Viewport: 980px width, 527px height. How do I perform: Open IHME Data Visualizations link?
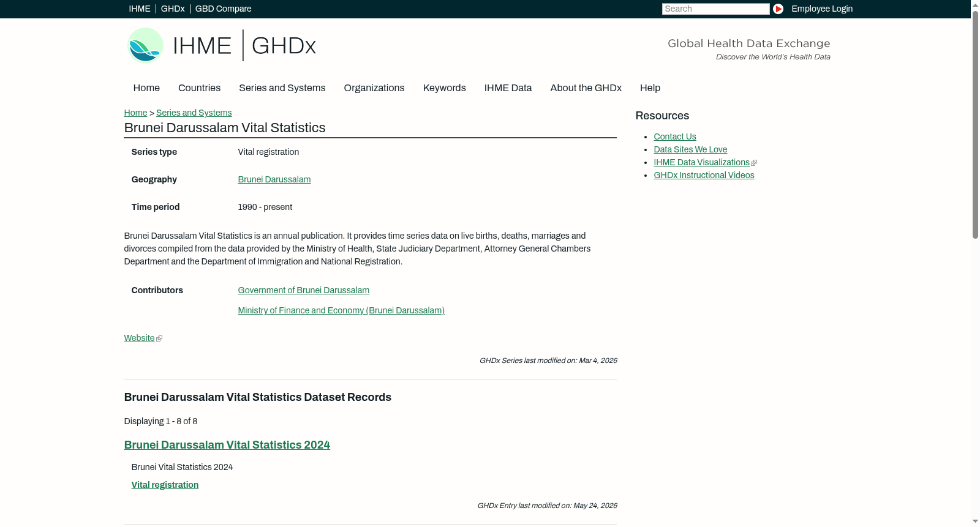point(701,162)
